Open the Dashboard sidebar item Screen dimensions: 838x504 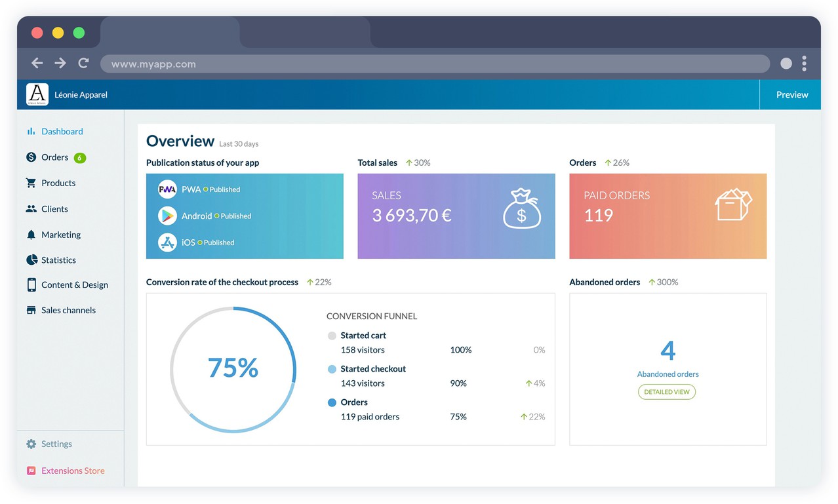point(62,131)
